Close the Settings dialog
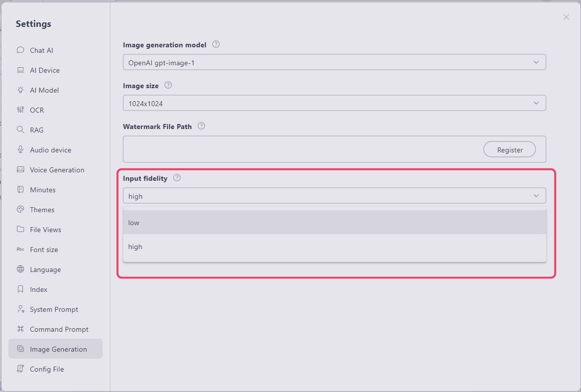Viewport: 581px width, 392px height. coord(566,17)
